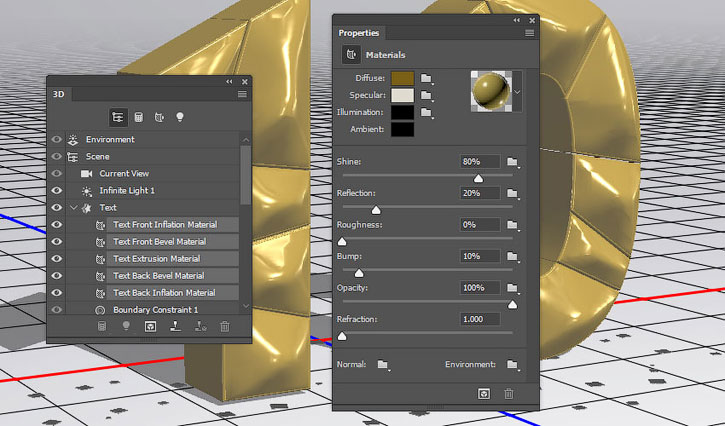The height and width of the screenshot is (426, 725).
Task: Toggle visibility of Environment
Action: pos(56,139)
